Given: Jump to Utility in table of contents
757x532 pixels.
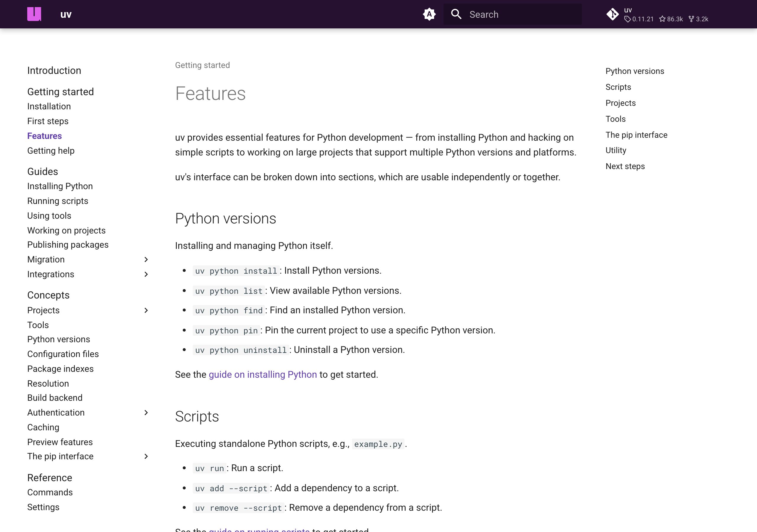Looking at the screenshot, I should coord(616,151).
